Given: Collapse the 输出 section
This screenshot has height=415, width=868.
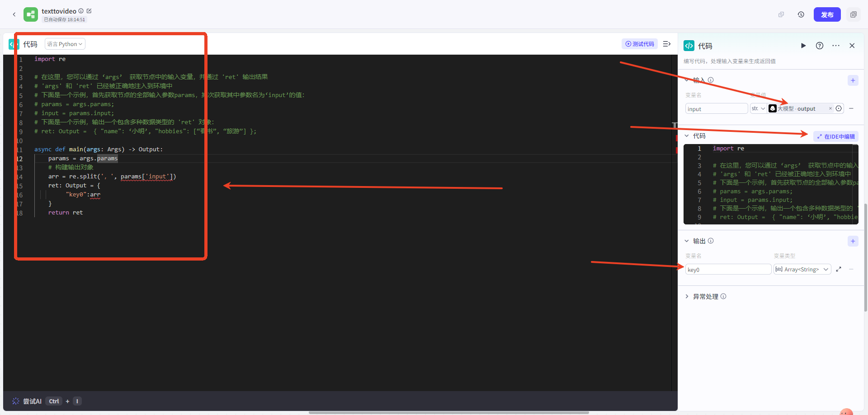Looking at the screenshot, I should [x=687, y=241].
